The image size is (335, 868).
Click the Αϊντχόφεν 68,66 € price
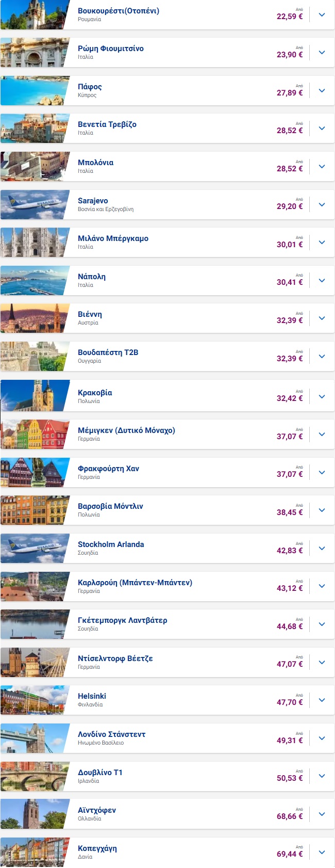tap(290, 816)
